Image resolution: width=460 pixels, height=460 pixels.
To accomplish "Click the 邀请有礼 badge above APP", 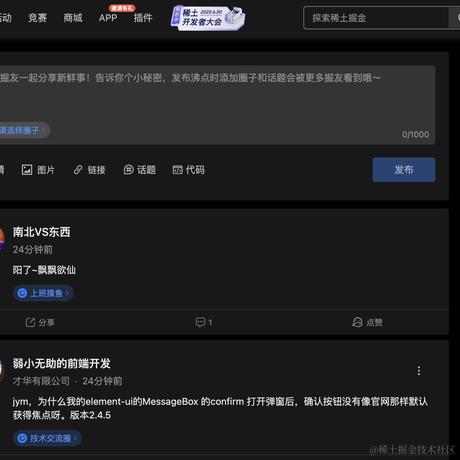I will tap(122, 8).
